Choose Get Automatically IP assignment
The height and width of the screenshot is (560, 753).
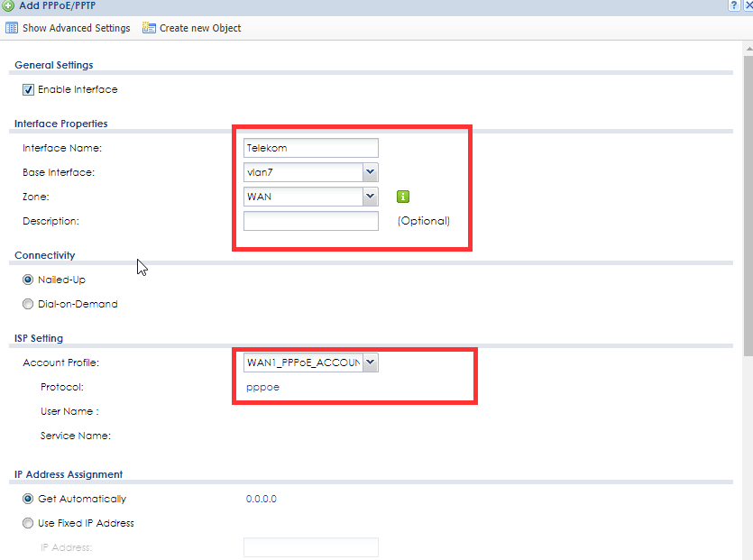pyautogui.click(x=28, y=499)
